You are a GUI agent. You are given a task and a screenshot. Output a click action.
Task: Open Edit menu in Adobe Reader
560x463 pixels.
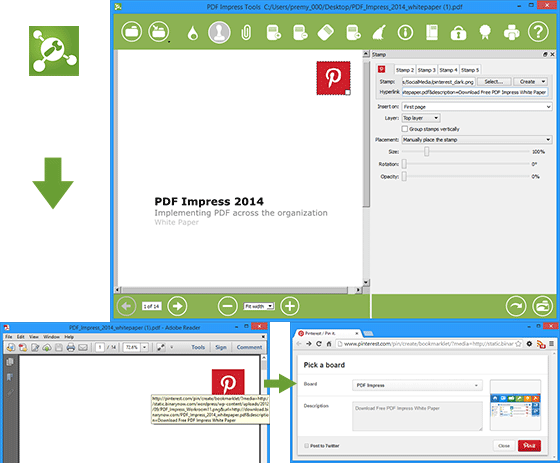point(21,337)
